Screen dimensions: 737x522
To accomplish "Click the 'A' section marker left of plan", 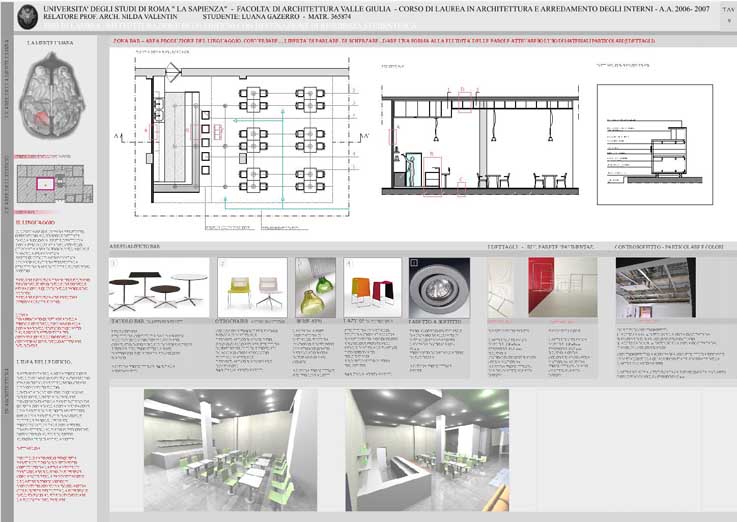I will 116,136.
